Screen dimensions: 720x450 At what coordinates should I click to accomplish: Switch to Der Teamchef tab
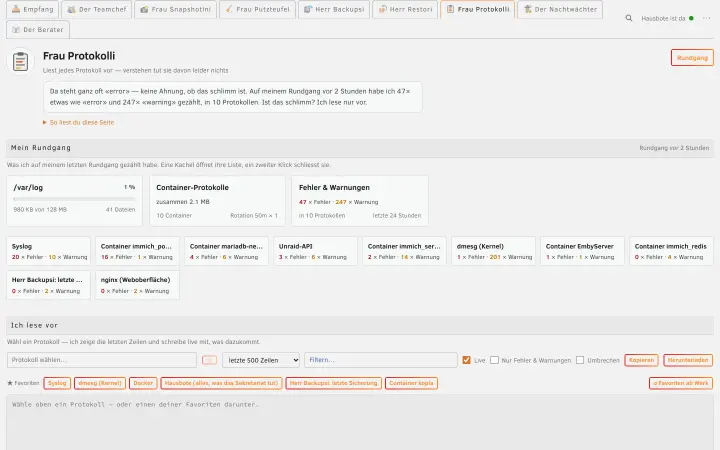pos(96,9)
